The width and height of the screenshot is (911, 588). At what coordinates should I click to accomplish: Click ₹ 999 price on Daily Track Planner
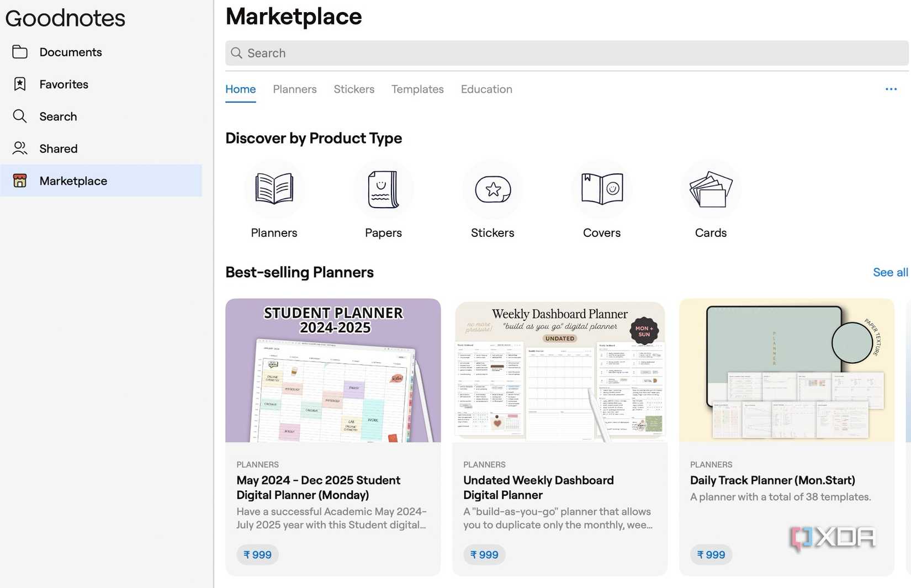[x=711, y=554]
